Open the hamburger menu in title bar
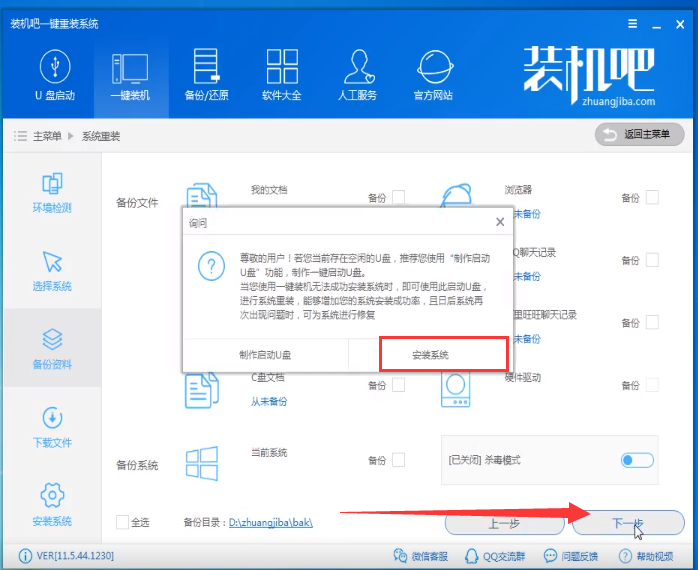The image size is (698, 570). [x=632, y=23]
